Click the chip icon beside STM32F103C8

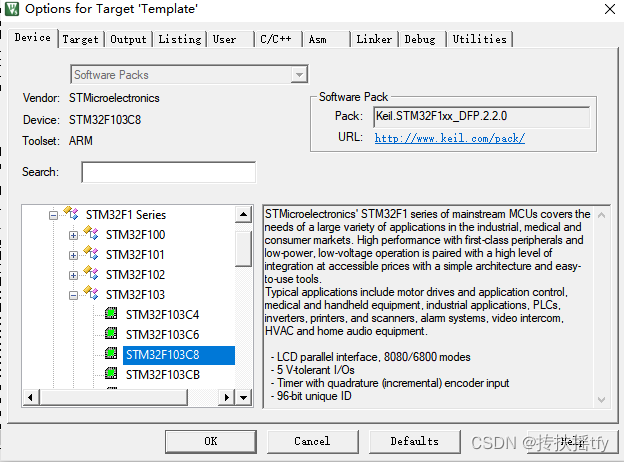[111, 354]
